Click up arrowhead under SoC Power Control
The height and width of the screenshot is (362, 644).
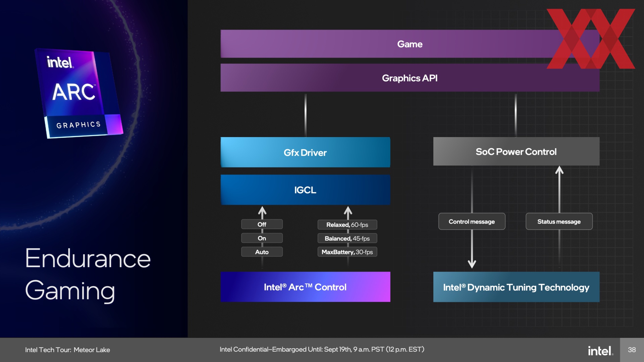559,170
